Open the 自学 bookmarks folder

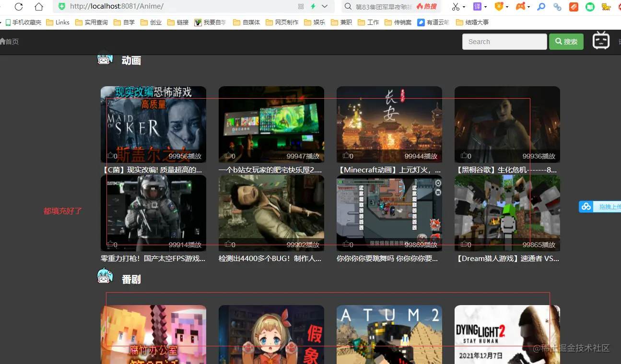[x=124, y=23]
